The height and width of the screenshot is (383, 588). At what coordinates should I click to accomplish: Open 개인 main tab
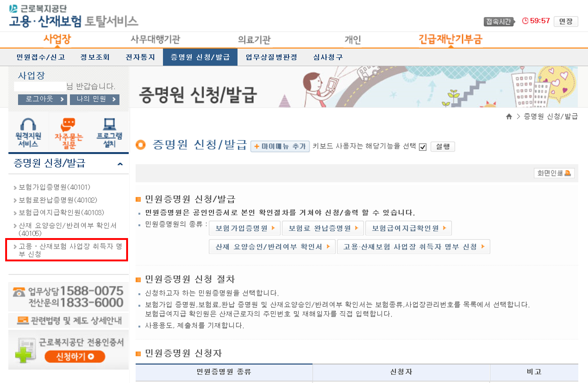[353, 40]
